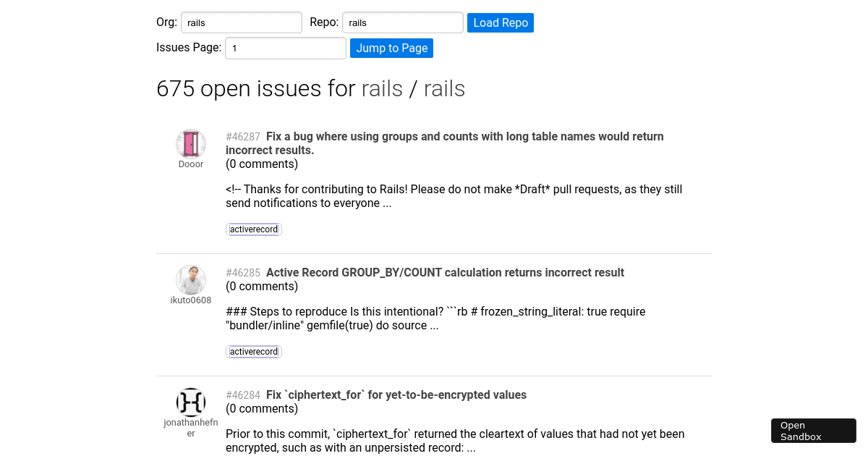Click ikuto0608's profile picture

click(190, 280)
